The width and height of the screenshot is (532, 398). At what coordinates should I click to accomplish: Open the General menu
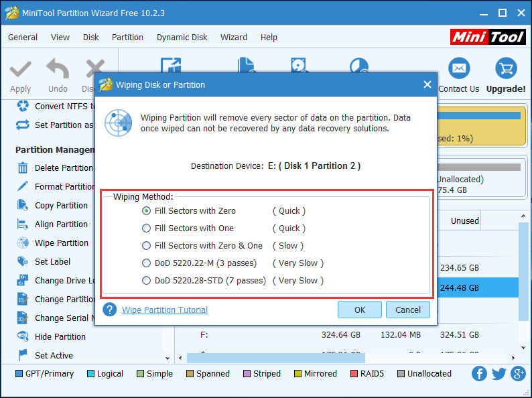coord(23,37)
